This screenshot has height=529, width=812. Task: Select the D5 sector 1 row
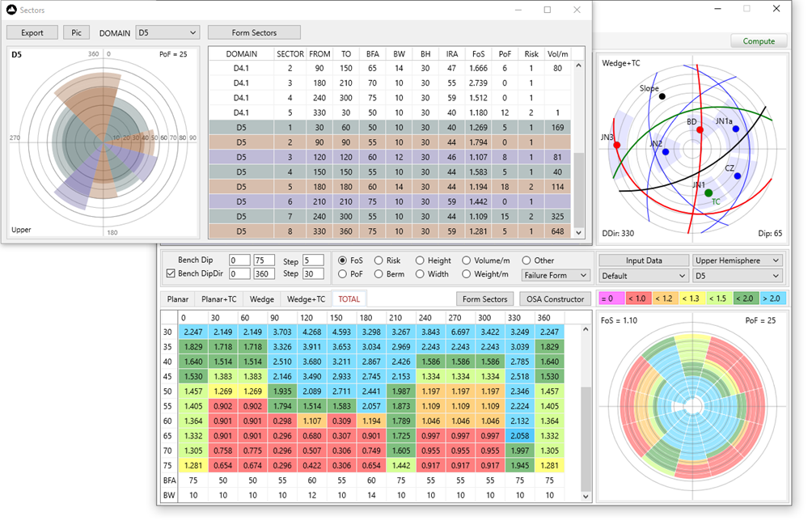click(391, 128)
